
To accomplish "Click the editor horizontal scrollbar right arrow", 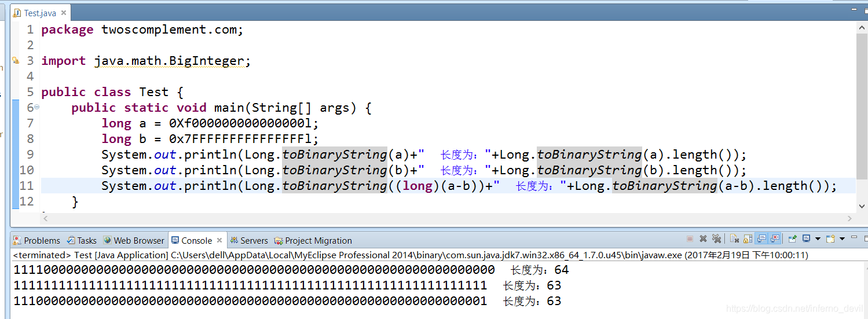I will click(x=849, y=218).
